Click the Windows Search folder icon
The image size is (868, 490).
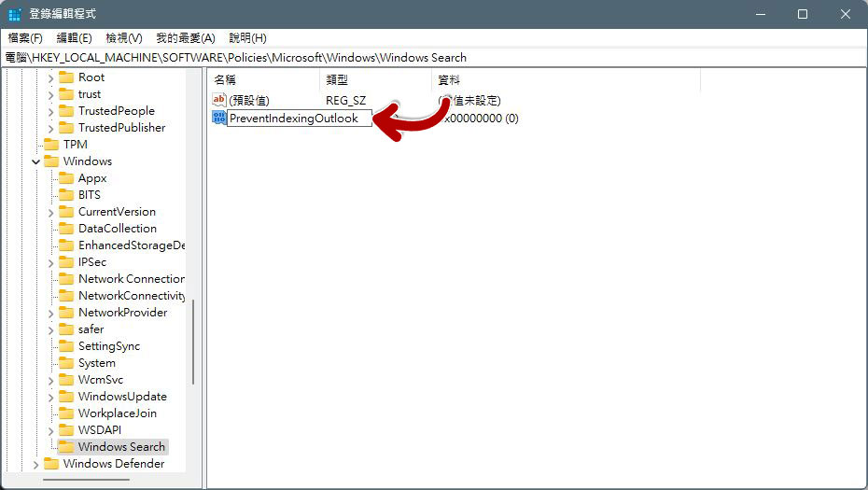tap(66, 446)
